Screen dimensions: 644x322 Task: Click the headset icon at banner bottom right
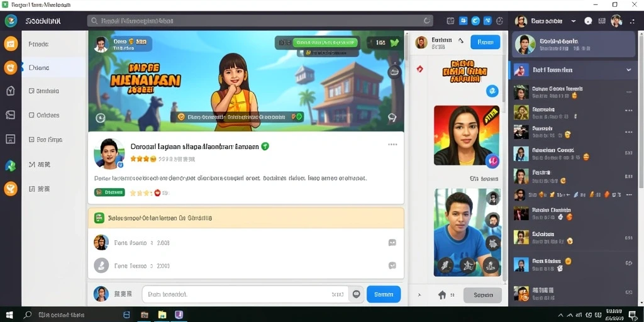[392, 118]
